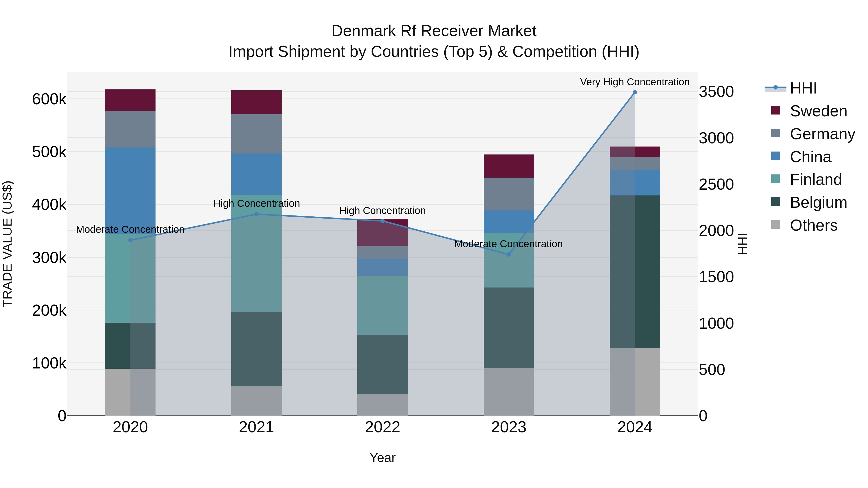The image size is (868, 488).
Task: Click the HHI marker for 2023
Action: click(509, 254)
